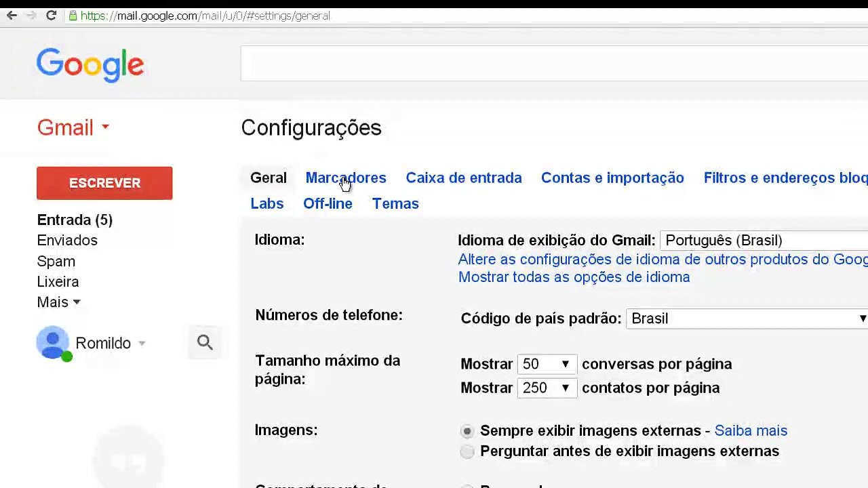This screenshot has width=868, height=488.
Task: Open the Entrada (5) inbox
Action: point(75,220)
